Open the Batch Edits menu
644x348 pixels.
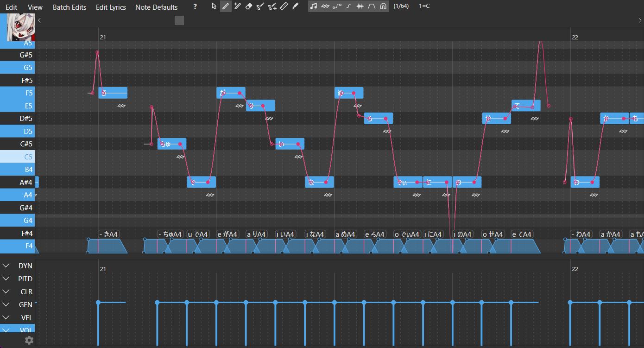(x=69, y=7)
